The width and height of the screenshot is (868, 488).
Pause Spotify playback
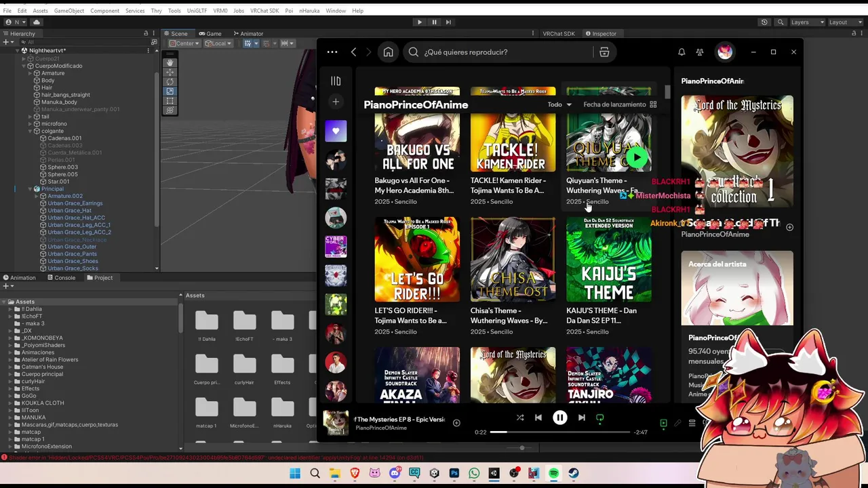[x=559, y=418]
